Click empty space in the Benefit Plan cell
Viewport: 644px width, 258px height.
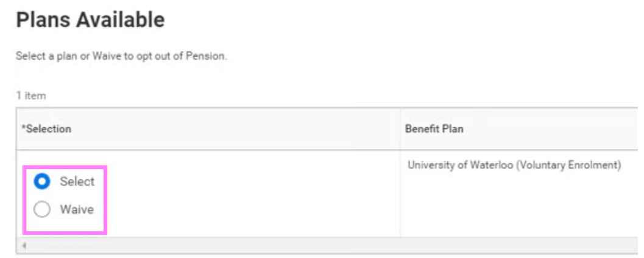[518, 207]
